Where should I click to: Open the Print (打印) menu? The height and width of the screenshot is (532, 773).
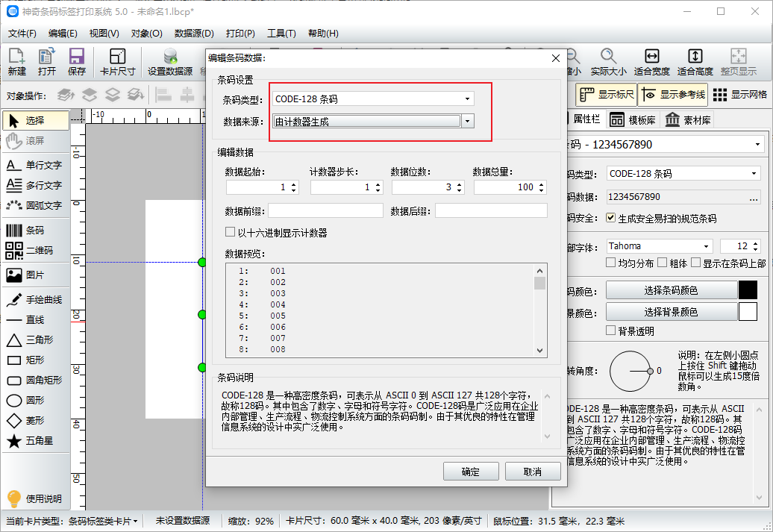[240, 34]
